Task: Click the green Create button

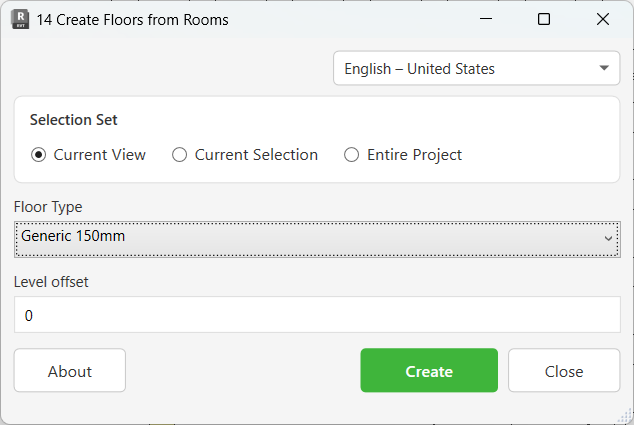Action: point(429,370)
